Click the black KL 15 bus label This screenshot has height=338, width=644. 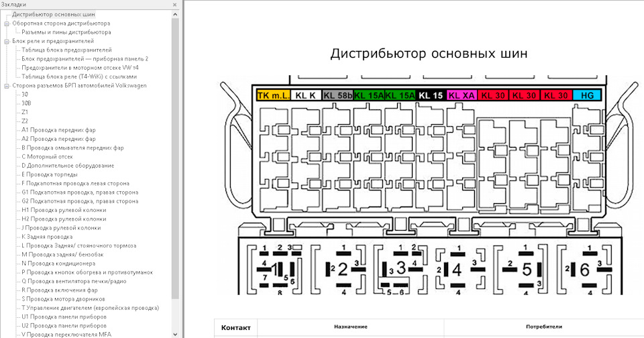pos(431,95)
